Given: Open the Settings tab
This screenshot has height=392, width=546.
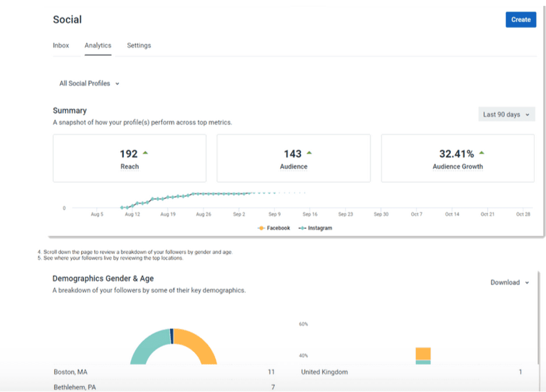Looking at the screenshot, I should coord(138,45).
